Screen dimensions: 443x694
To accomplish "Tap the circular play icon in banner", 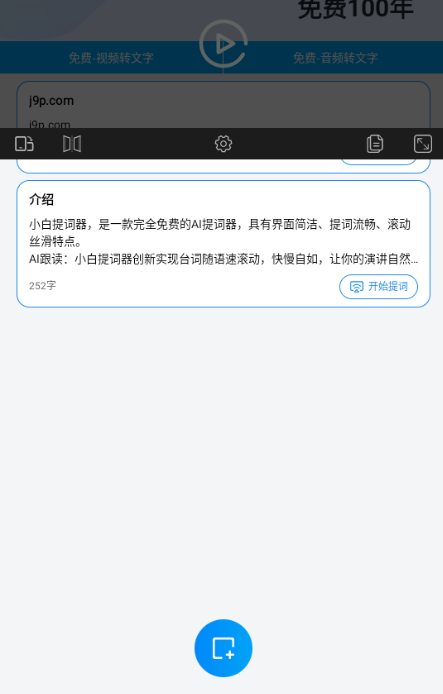I will pos(223,44).
